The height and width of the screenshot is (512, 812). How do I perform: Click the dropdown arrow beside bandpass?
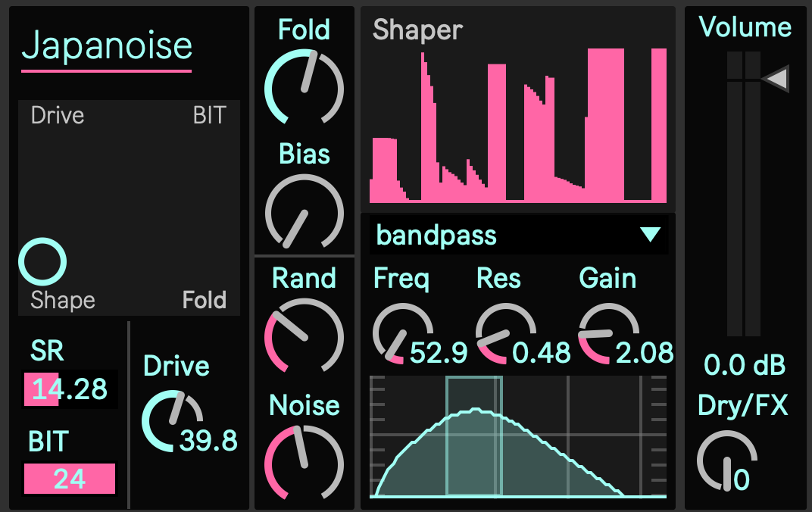(x=650, y=236)
